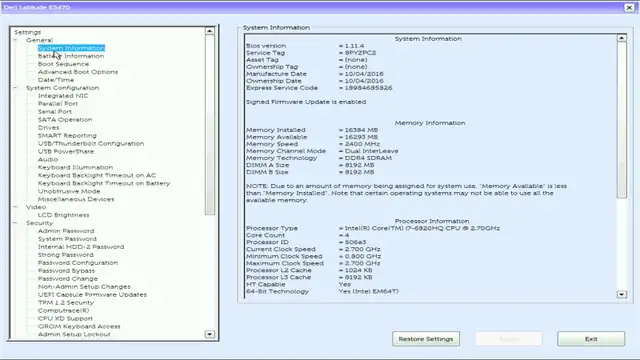The image size is (640, 360).
Task: Select Keyboard Backlight Timeout on AC
Action: point(97,176)
